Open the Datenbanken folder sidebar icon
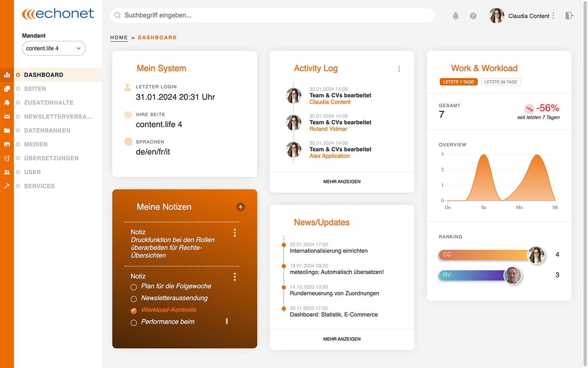Screen dimensions: 588x368 point(7,130)
